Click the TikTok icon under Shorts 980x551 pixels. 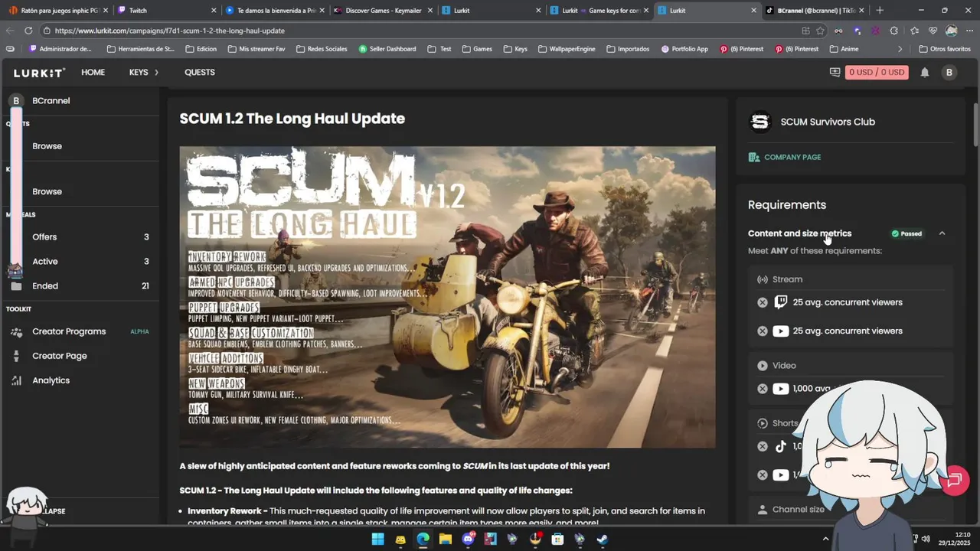point(780,446)
